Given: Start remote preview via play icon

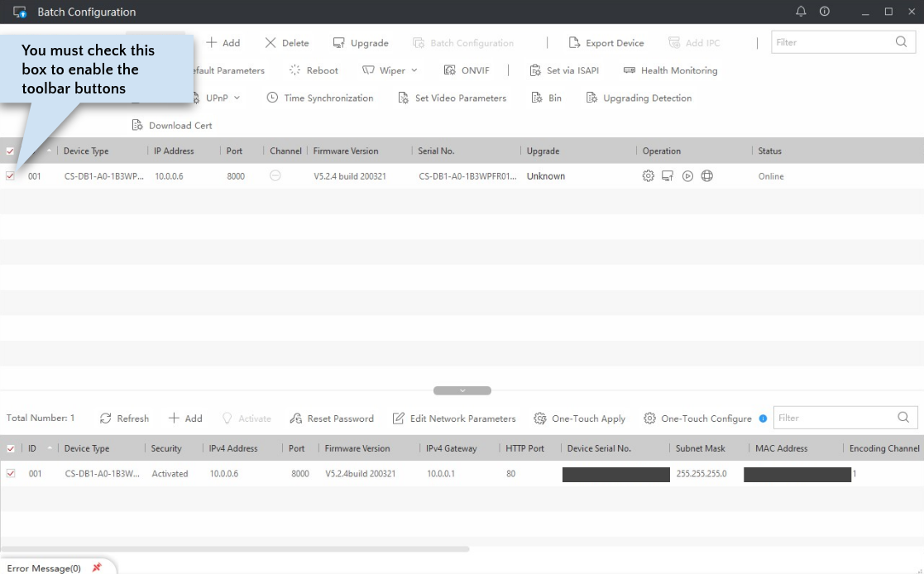Looking at the screenshot, I should pyautogui.click(x=687, y=175).
